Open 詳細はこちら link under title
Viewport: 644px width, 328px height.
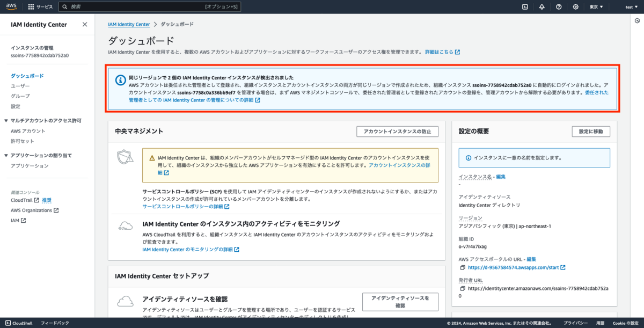[442, 53]
